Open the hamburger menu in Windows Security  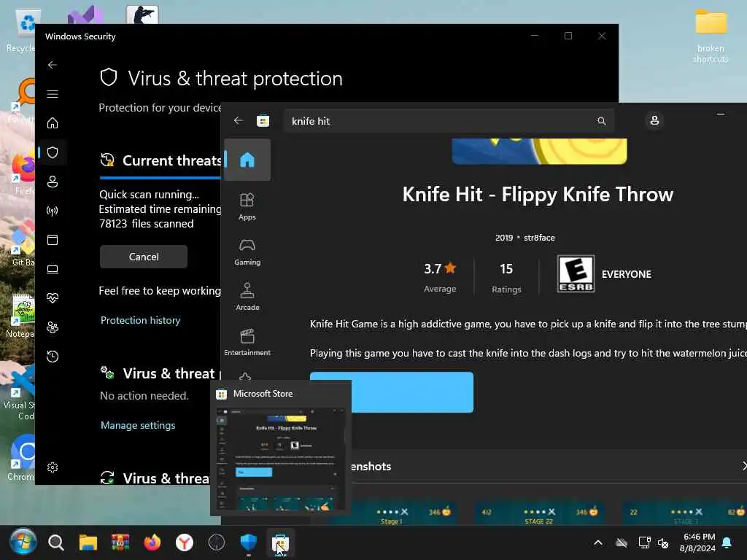tap(53, 94)
